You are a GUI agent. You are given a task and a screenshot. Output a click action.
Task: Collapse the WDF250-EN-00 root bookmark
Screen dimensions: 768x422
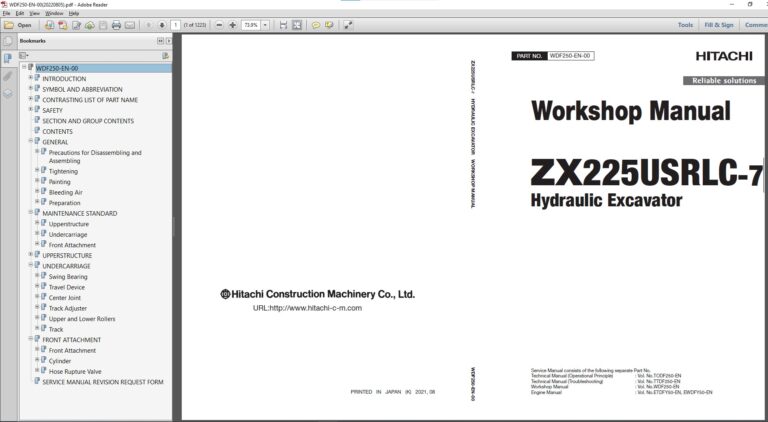click(x=24, y=67)
